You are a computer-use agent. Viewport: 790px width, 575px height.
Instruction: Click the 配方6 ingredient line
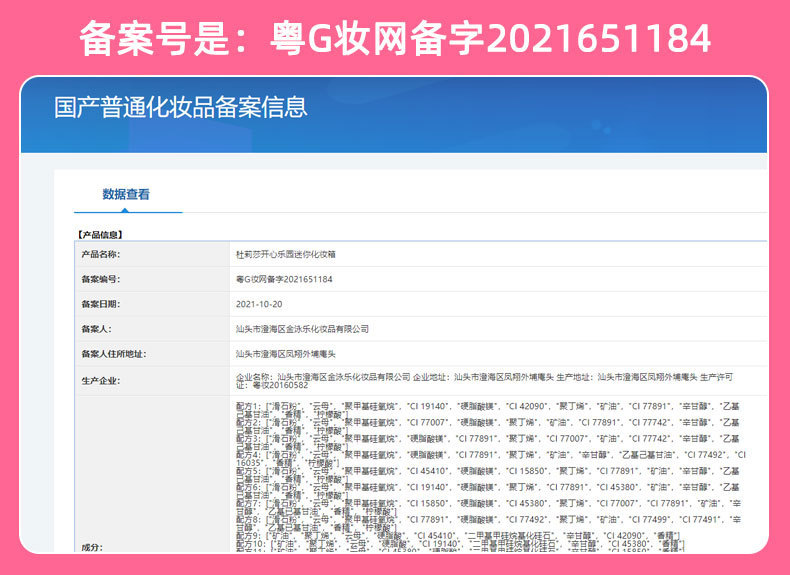(488, 491)
